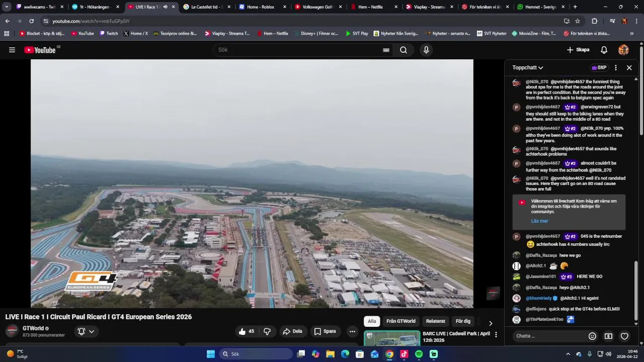Click the Skapa create button
The image size is (644, 362).
click(x=578, y=50)
